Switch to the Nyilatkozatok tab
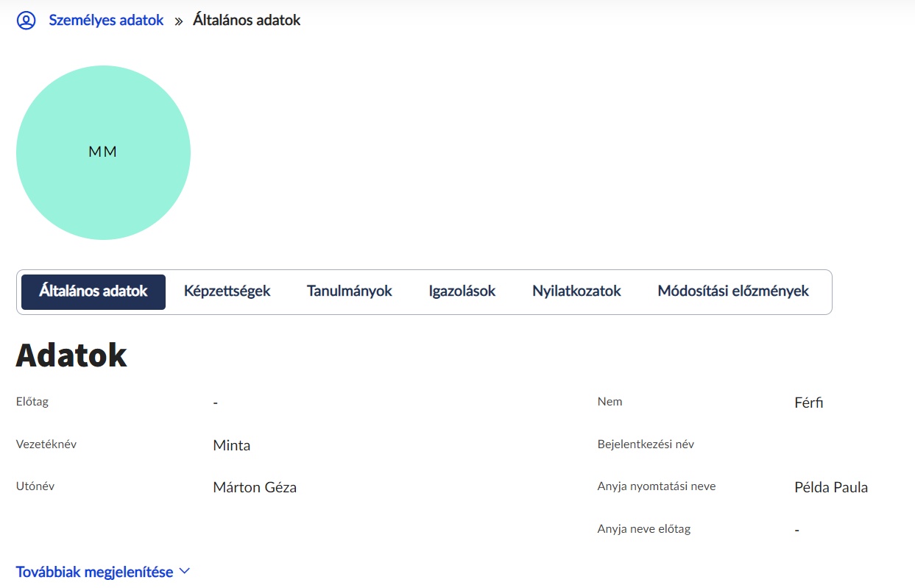This screenshot has height=588, width=915. (576, 291)
